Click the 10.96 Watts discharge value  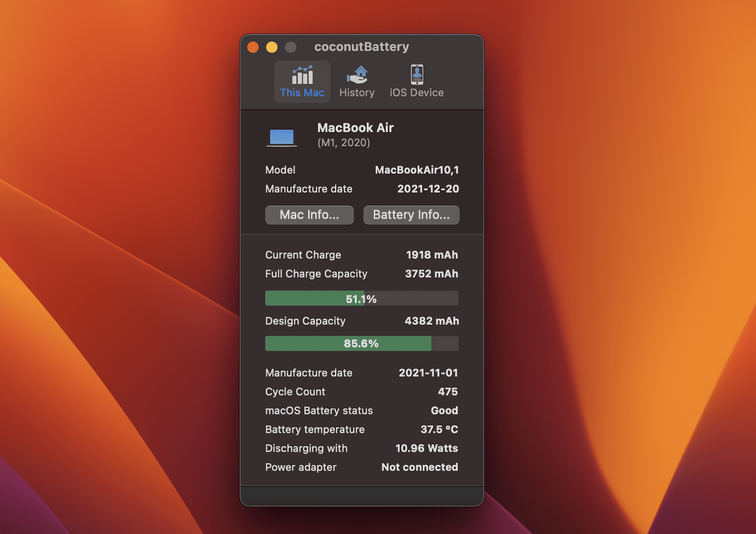click(x=427, y=449)
